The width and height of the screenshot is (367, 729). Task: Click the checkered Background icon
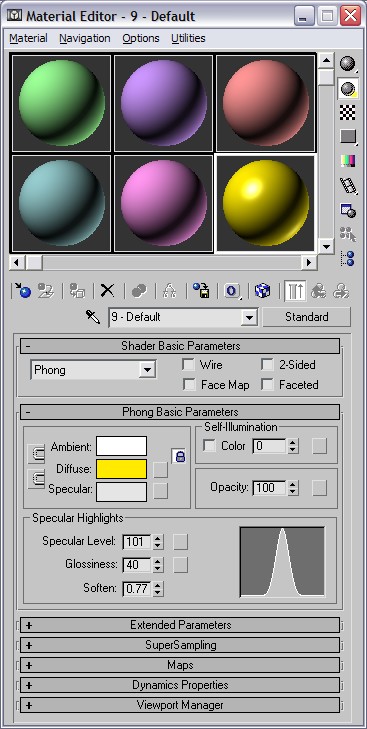(347, 112)
